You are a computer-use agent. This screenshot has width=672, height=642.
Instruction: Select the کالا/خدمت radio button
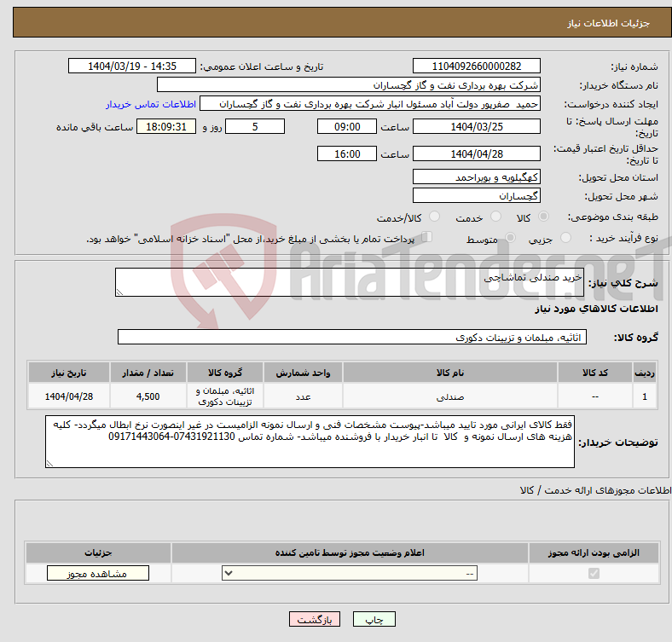[x=434, y=217]
